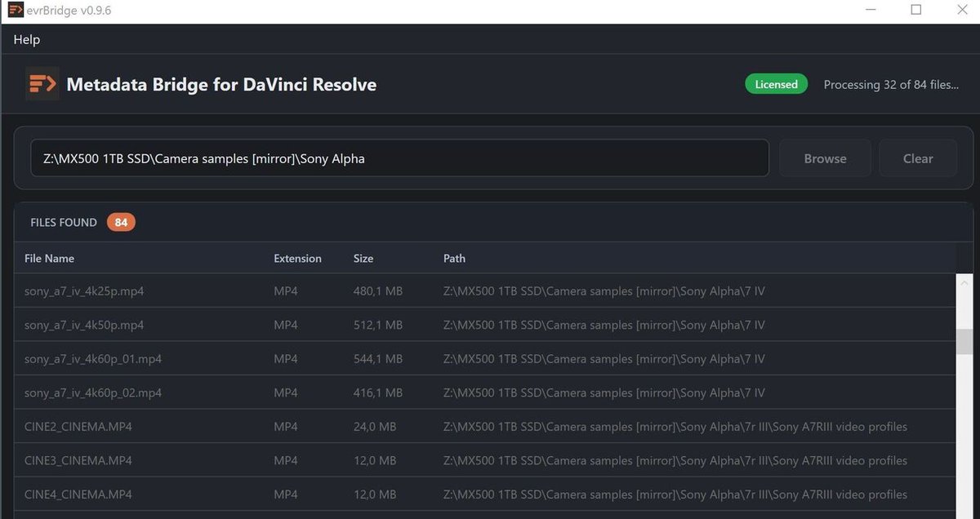Sort by the File Name column header
This screenshot has height=519, width=980.
49,258
